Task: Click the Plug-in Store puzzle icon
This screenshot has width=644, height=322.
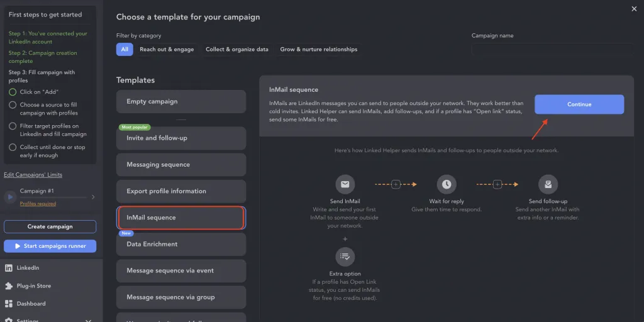Action: 8,286
